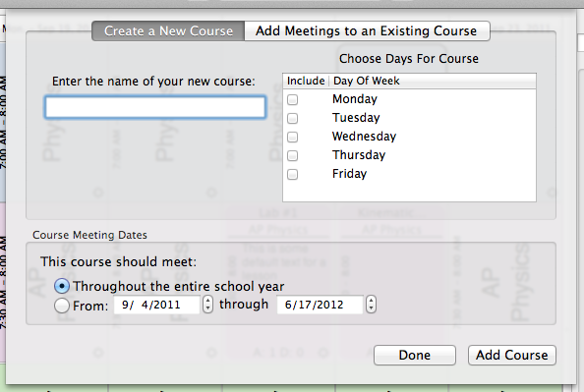
Task: Decrement the through date stepper down arrow
Action: [x=371, y=308]
